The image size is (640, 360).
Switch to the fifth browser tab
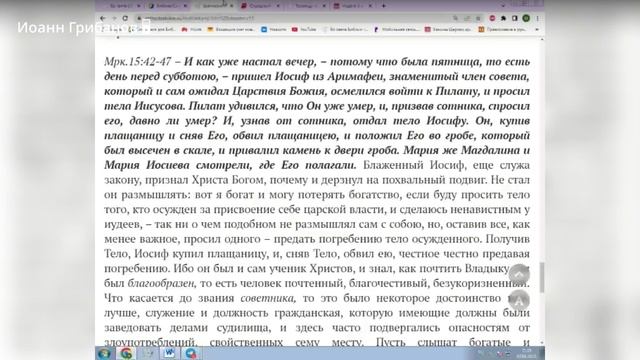tap(307, 6)
